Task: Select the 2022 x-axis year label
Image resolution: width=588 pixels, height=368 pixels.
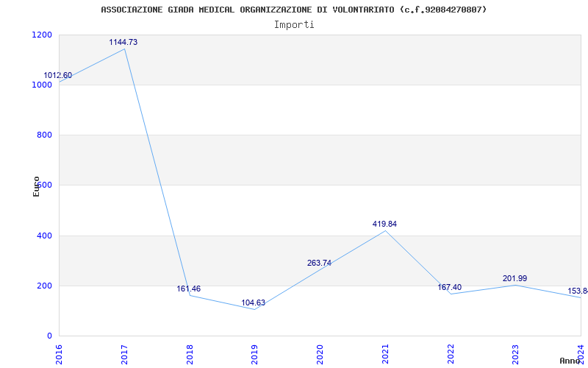Action: (x=450, y=354)
